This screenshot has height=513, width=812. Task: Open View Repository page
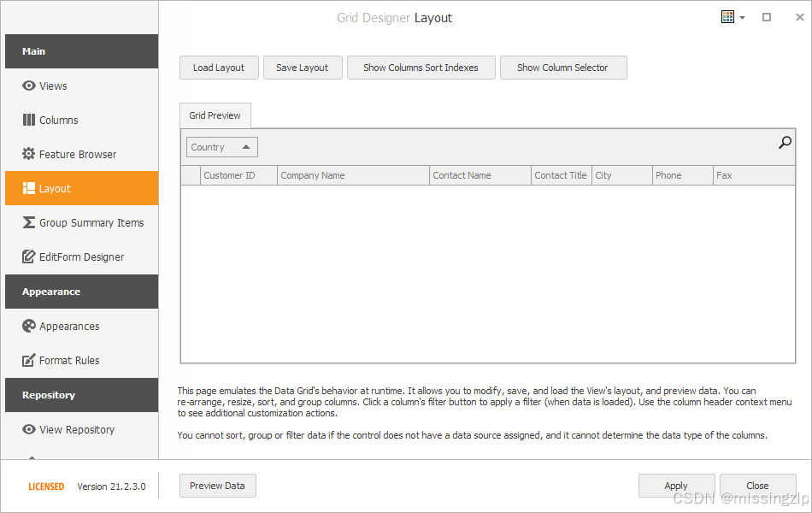point(82,429)
